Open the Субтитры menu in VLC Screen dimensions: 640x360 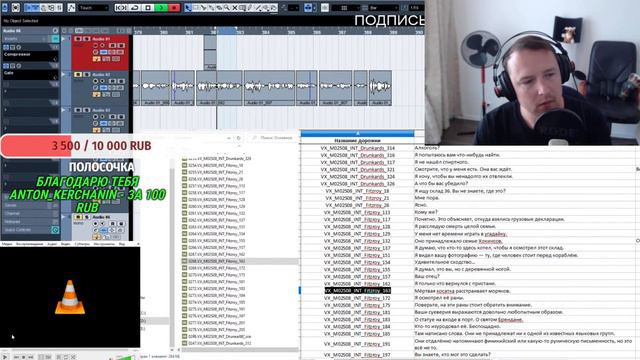(x=82, y=244)
